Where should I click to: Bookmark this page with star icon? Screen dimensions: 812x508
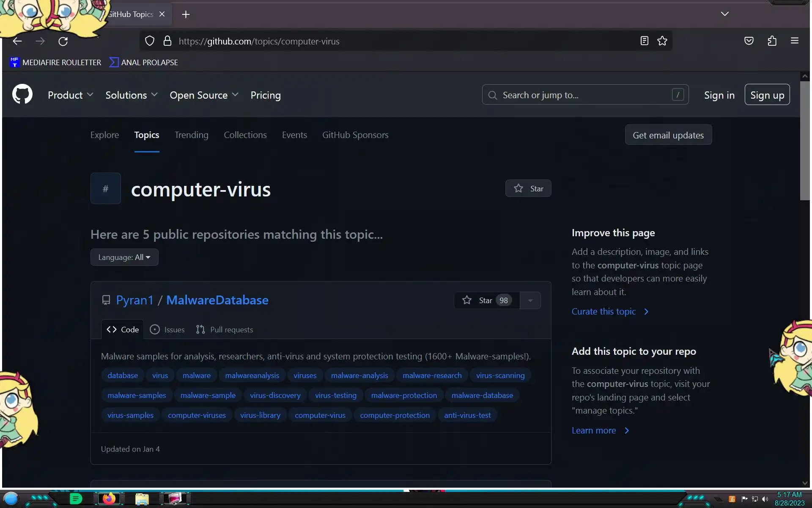[662, 41]
